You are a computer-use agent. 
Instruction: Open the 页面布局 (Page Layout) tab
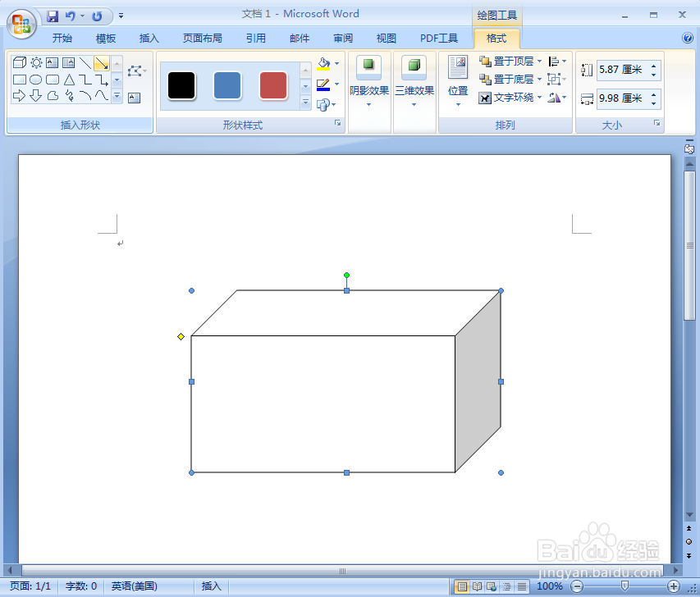[x=202, y=39]
